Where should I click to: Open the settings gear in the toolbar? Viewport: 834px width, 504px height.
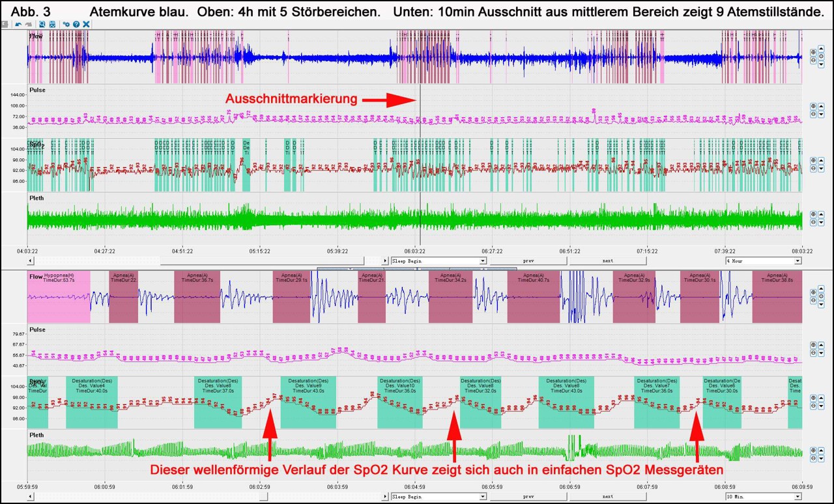click(x=66, y=24)
